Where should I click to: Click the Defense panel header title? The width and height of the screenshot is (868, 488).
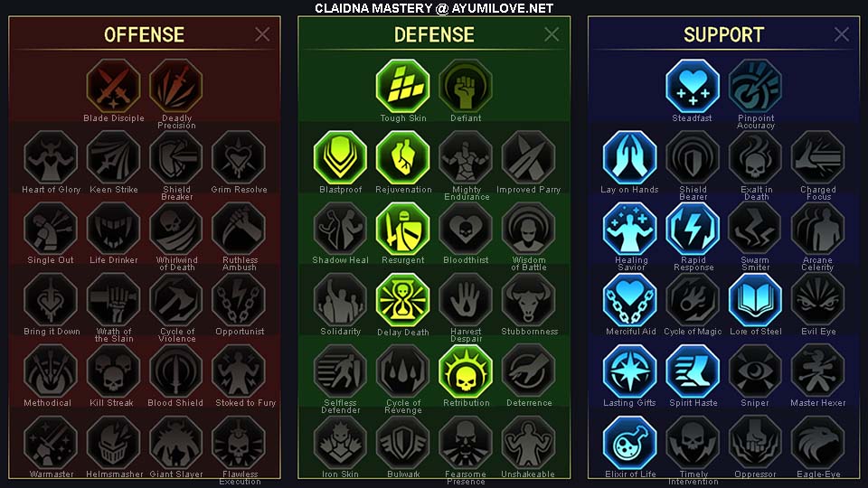[434, 35]
